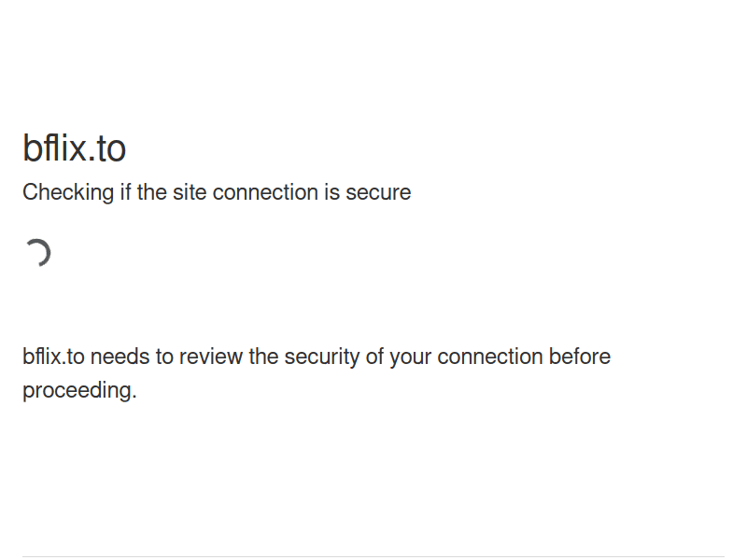Click the word 'Checking' in the subtitle
This screenshot has height=560, width=747.
point(68,193)
